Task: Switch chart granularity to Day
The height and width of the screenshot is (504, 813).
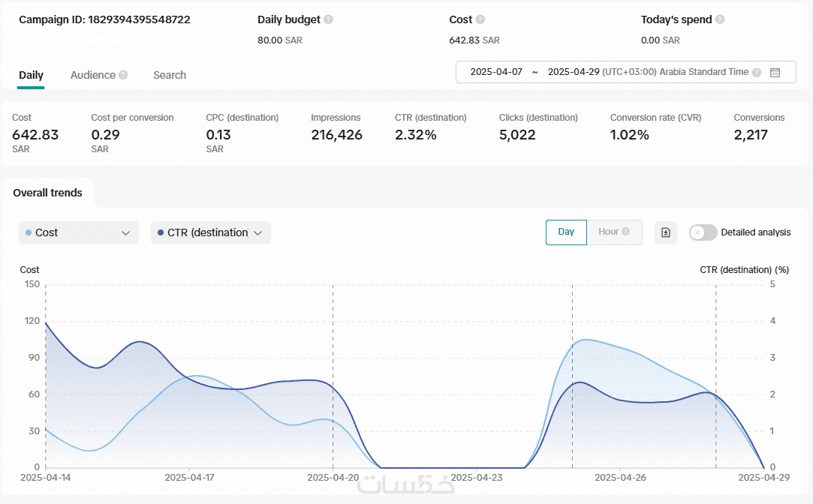Action: click(x=566, y=232)
